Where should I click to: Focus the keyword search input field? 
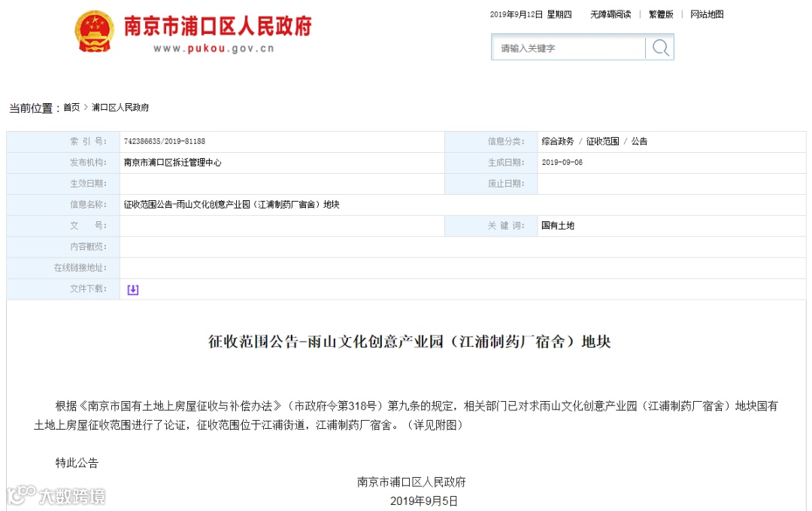click(568, 47)
